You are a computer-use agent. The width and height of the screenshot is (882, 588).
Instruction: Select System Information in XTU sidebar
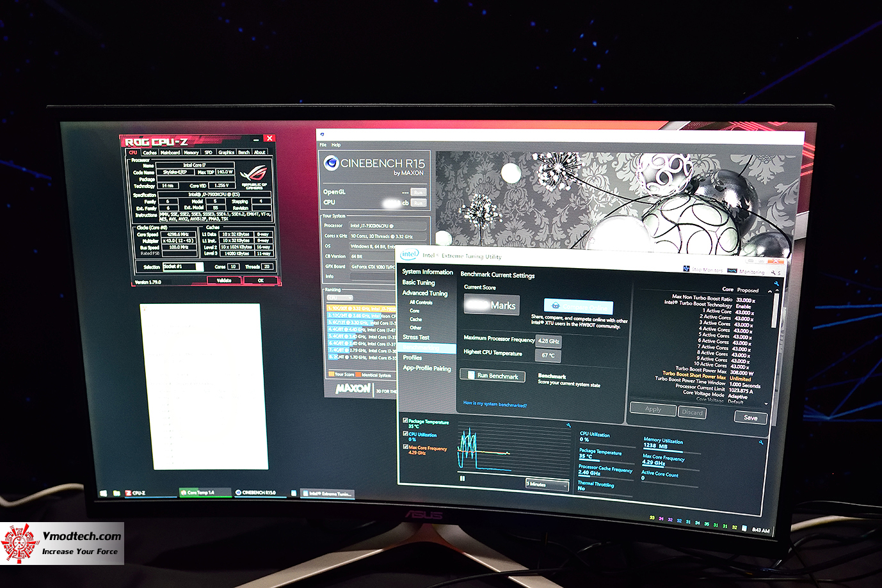point(427,272)
